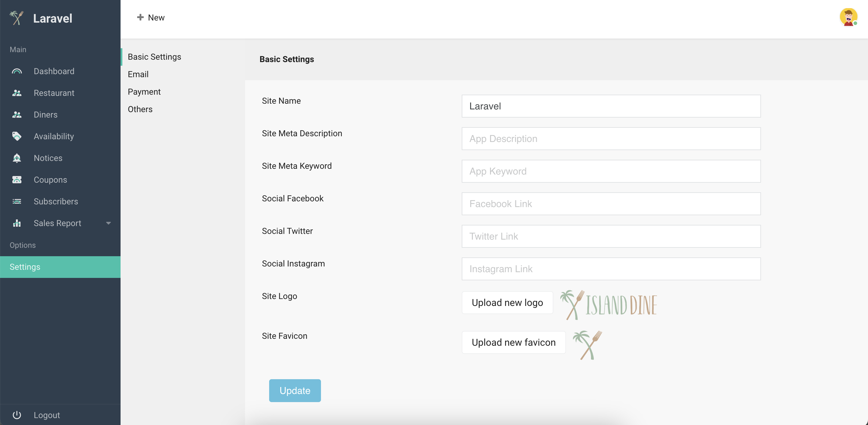The height and width of the screenshot is (425, 868).
Task: Click the Dashboard gauge icon
Action: pyautogui.click(x=17, y=71)
